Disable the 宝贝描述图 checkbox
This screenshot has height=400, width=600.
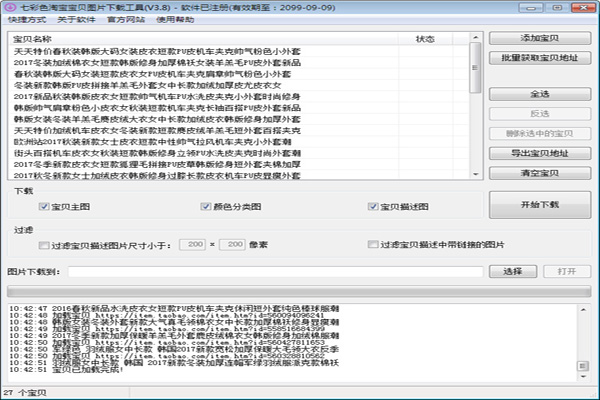coord(373,207)
